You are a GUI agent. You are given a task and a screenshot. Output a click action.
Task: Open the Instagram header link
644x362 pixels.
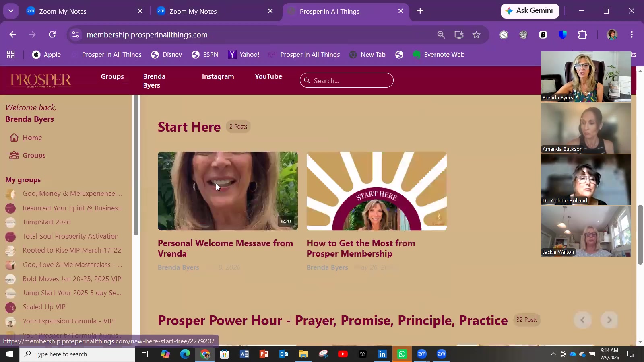point(218,76)
